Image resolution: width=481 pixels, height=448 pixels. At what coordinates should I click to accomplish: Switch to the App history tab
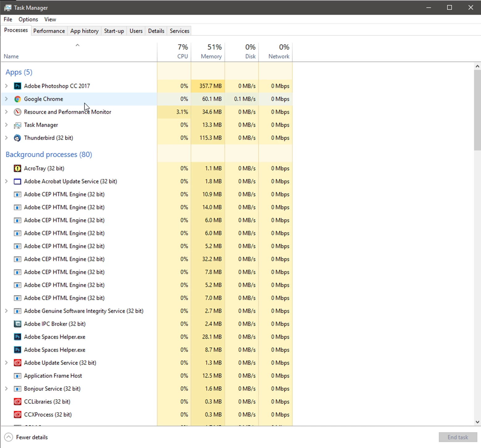click(84, 31)
